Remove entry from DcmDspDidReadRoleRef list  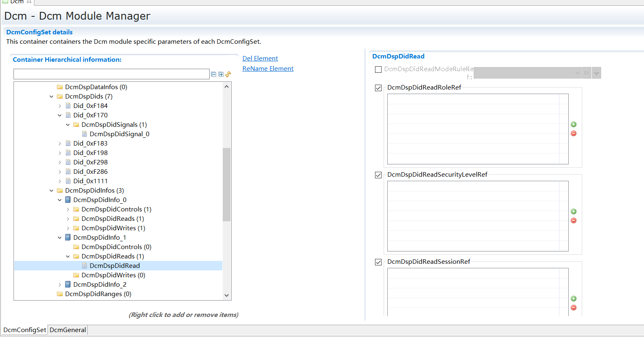pos(574,133)
